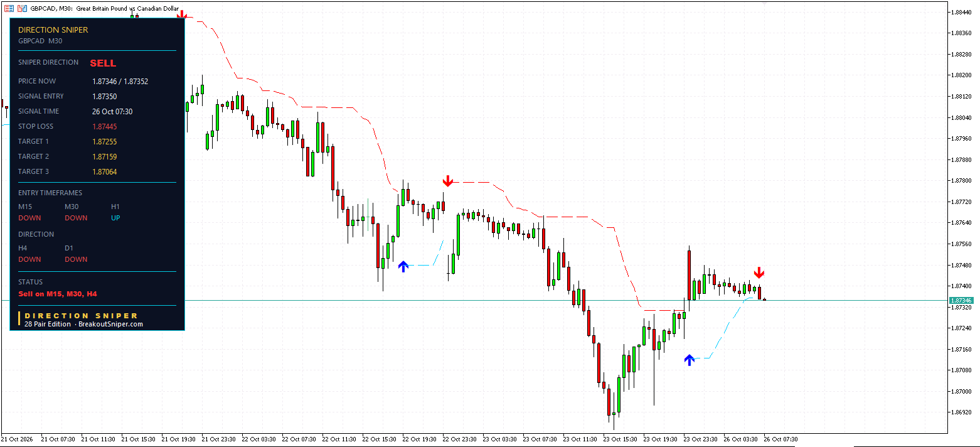
Task: Click the H4 direction label
Action: pos(23,248)
